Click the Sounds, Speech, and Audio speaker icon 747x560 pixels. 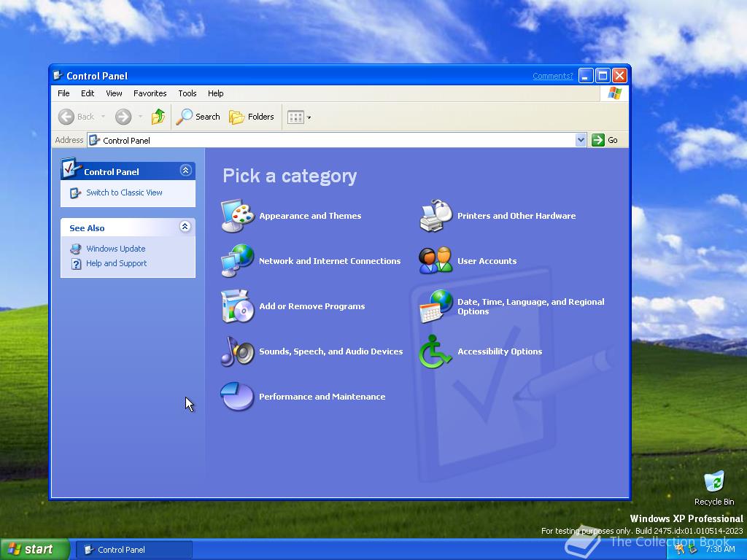click(x=237, y=351)
